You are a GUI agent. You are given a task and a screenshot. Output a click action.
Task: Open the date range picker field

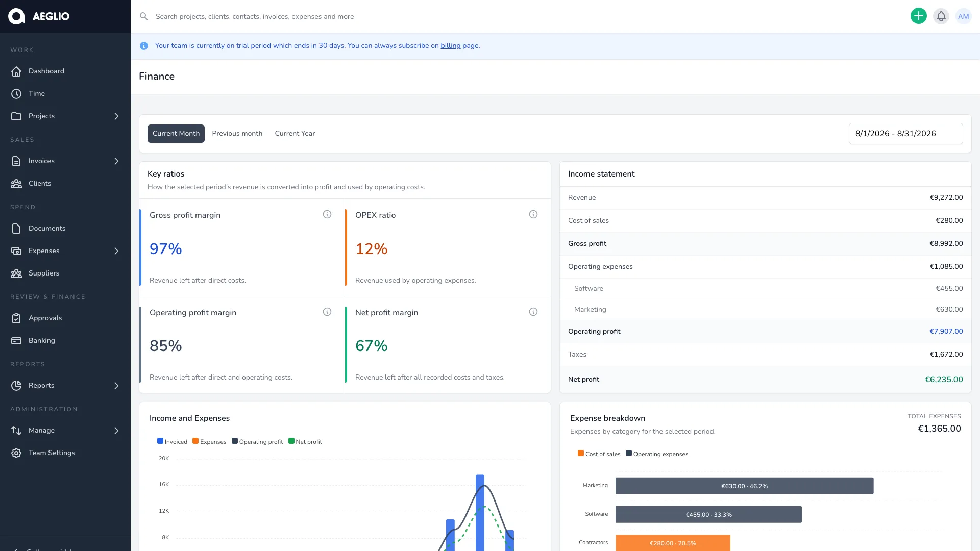tap(905, 134)
